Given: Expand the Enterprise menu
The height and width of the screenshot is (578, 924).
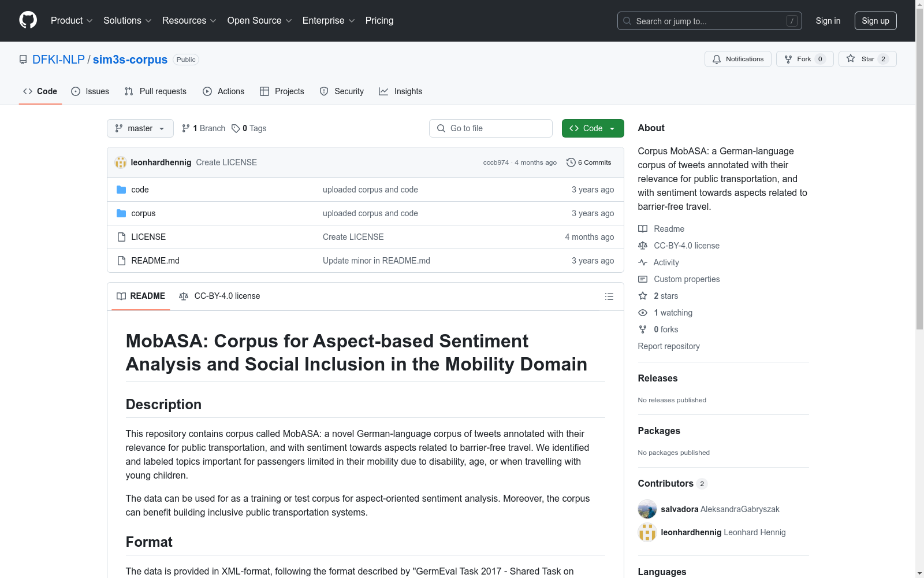Looking at the screenshot, I should tap(329, 20).
